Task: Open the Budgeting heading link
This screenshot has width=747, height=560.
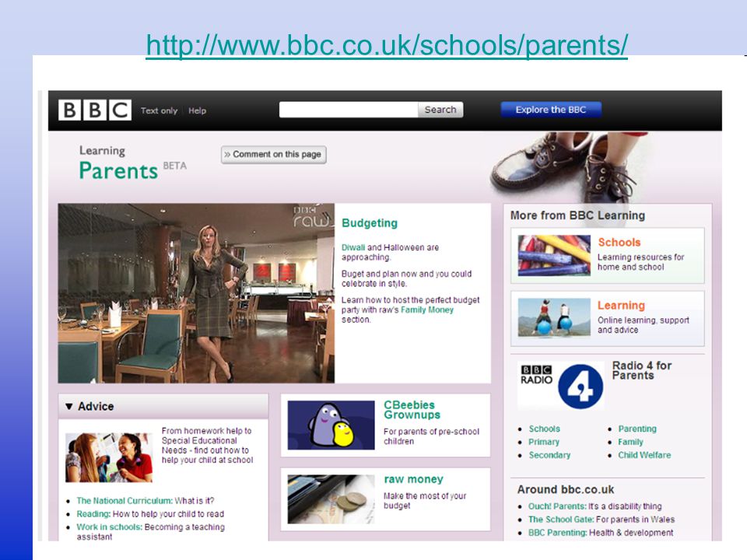Action: (370, 223)
